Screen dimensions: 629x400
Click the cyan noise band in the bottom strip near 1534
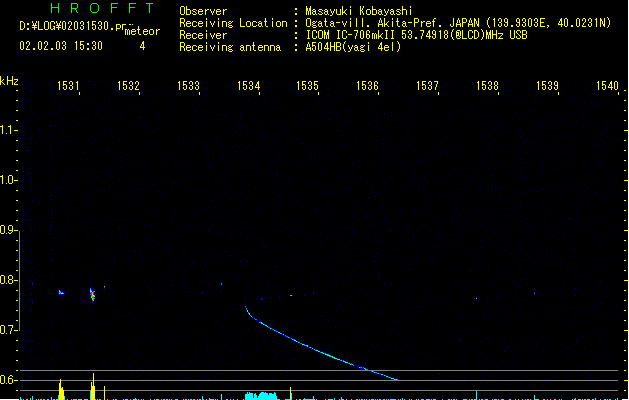[x=262, y=396]
